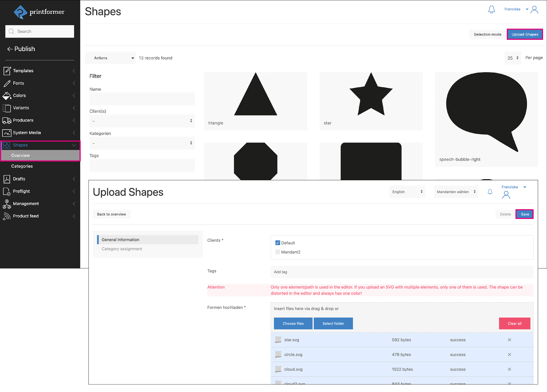Toggle Selection mode
This screenshot has height=392, width=547.
(x=487, y=34)
